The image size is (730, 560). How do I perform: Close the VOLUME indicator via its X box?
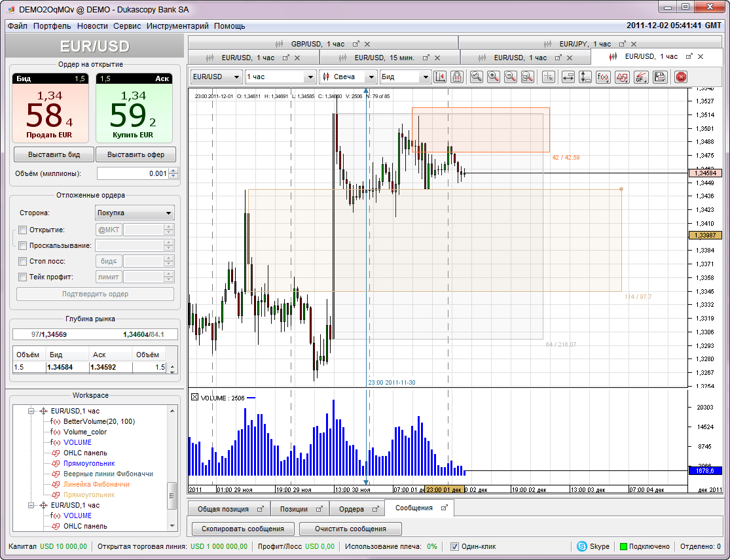[x=195, y=396]
